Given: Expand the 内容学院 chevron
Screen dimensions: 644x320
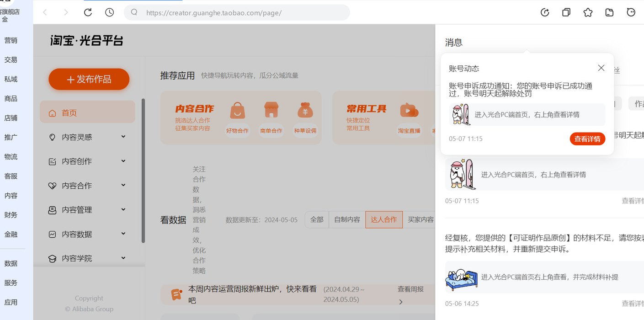Looking at the screenshot, I should 123,257.
